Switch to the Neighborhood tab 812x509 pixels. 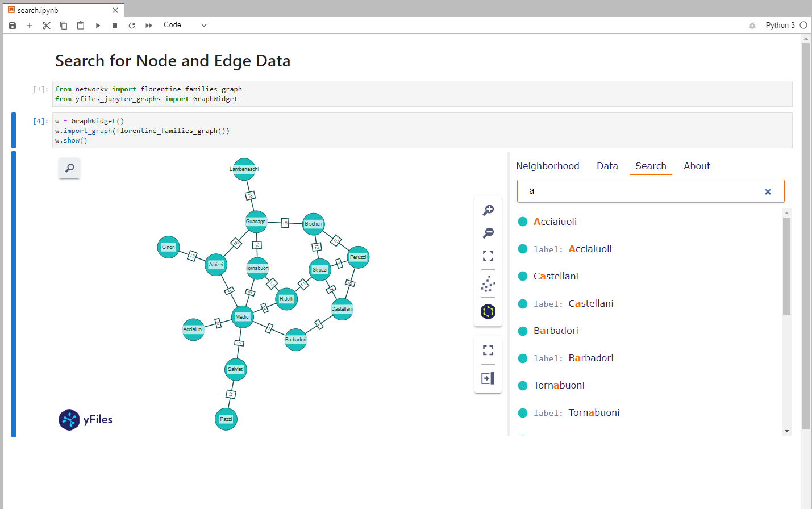click(x=547, y=166)
